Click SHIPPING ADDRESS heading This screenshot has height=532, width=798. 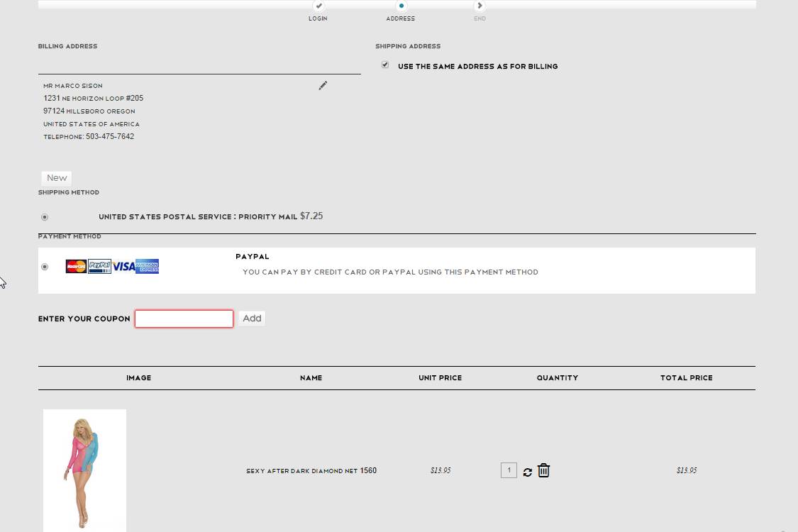click(x=408, y=46)
